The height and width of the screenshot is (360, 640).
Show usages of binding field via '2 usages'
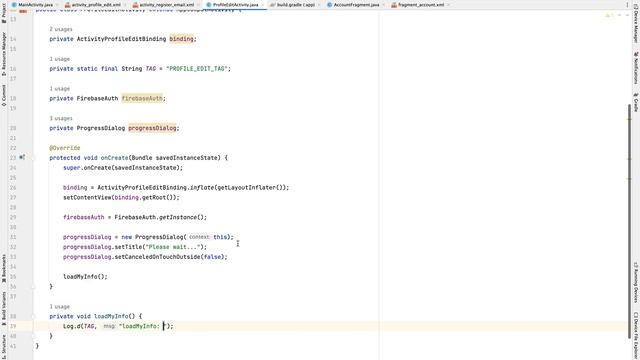[61, 29]
